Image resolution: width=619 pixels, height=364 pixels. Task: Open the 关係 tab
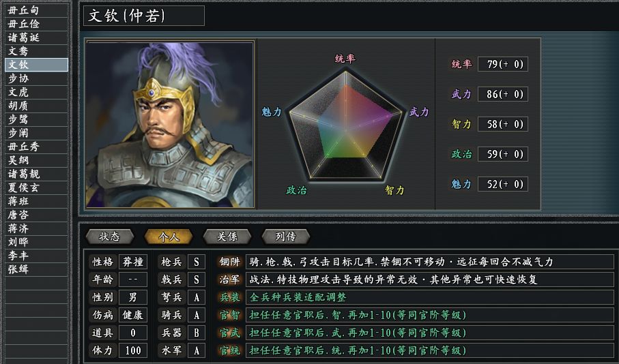227,237
